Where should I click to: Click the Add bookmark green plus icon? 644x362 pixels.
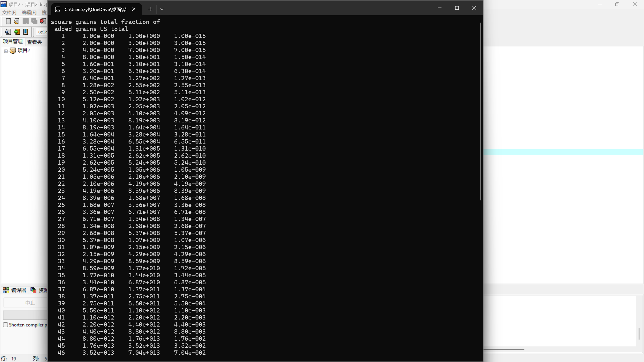(17, 32)
